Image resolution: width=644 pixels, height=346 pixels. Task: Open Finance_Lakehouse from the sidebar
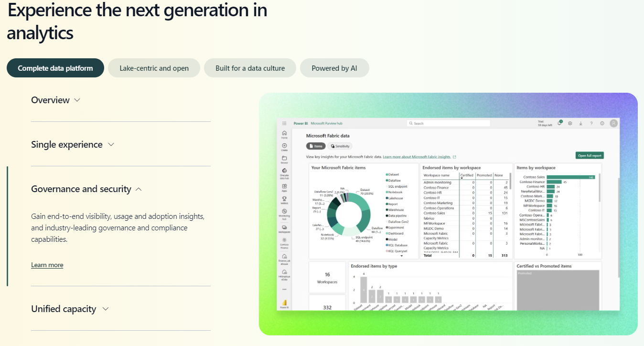click(x=284, y=259)
